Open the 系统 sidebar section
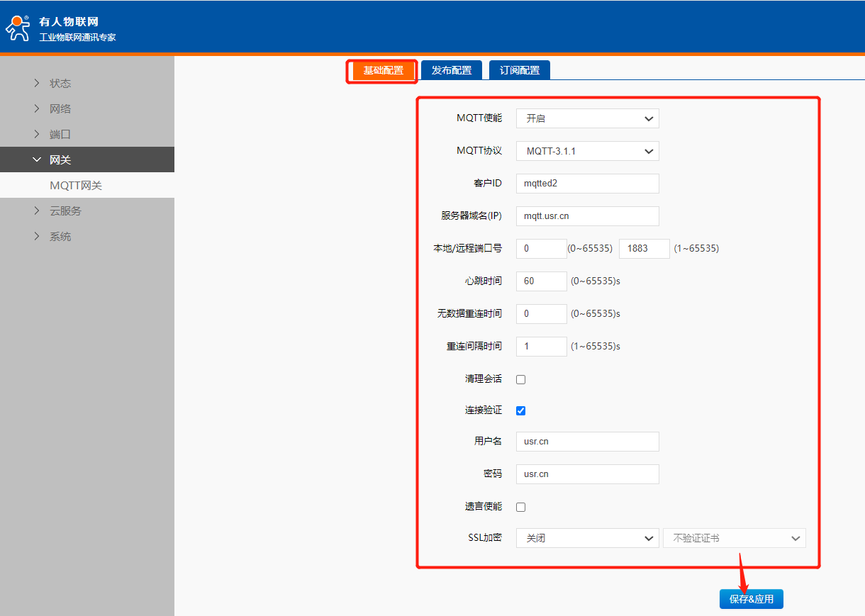The image size is (865, 616). (x=60, y=236)
